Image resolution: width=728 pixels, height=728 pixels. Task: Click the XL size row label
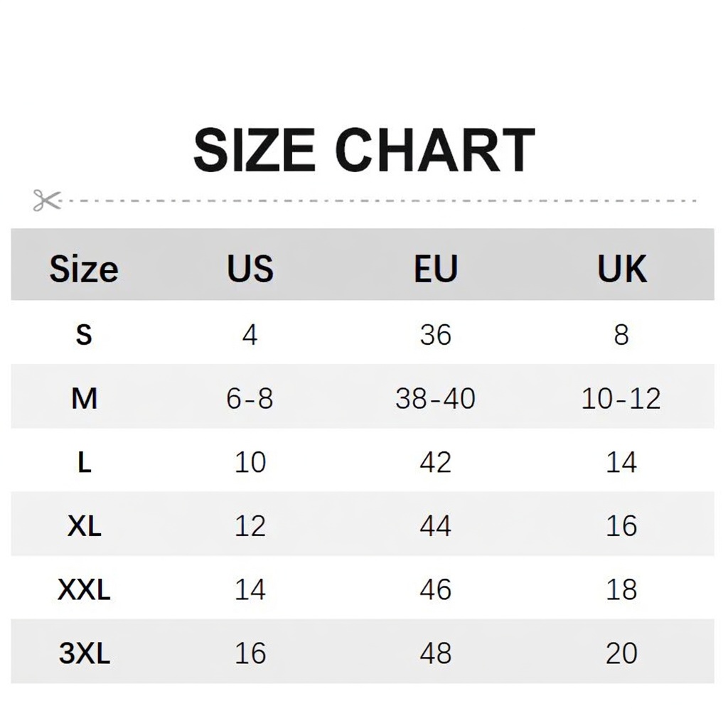[84, 526]
